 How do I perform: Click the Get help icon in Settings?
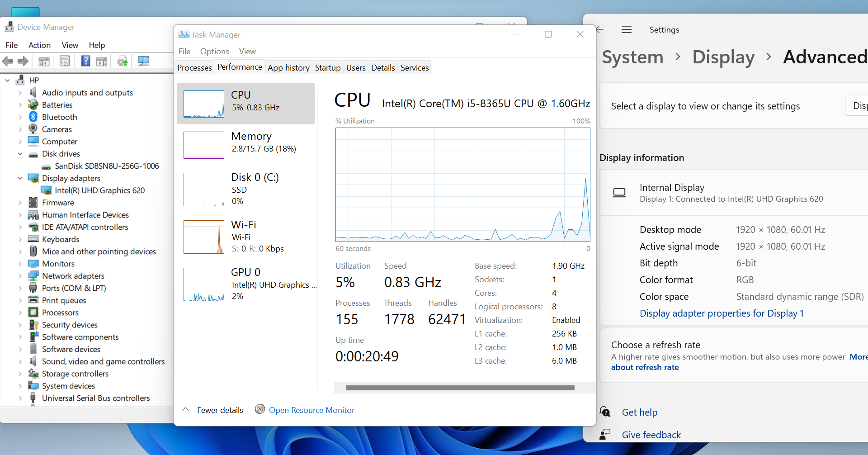click(x=605, y=412)
